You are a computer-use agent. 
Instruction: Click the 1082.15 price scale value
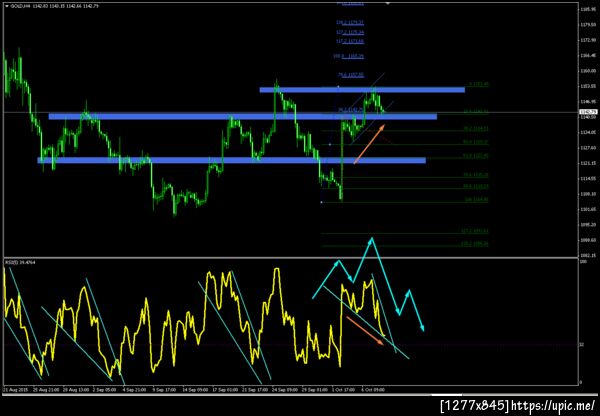[589, 255]
